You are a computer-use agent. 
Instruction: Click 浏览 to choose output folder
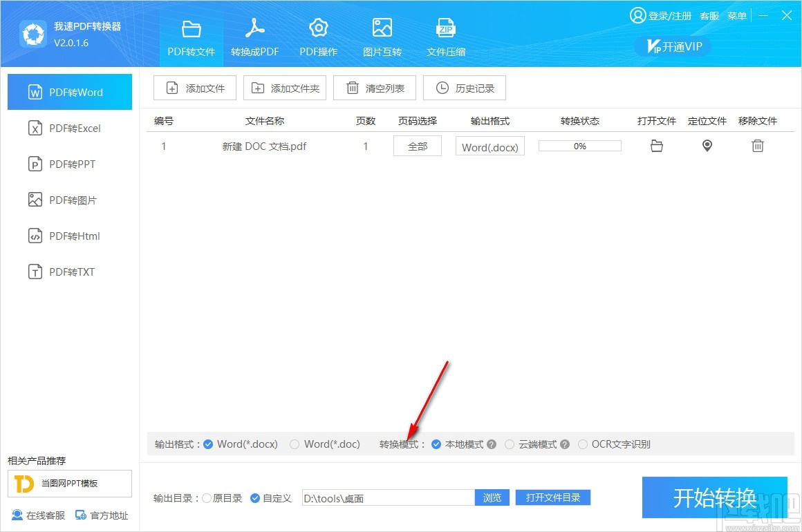pos(492,497)
